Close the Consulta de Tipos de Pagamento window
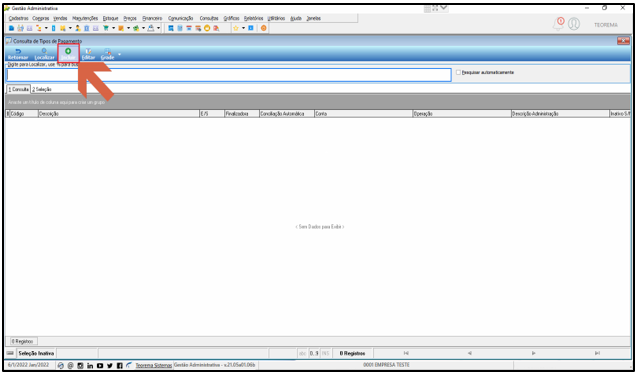Screen dimensions: 639x375 click(x=623, y=41)
